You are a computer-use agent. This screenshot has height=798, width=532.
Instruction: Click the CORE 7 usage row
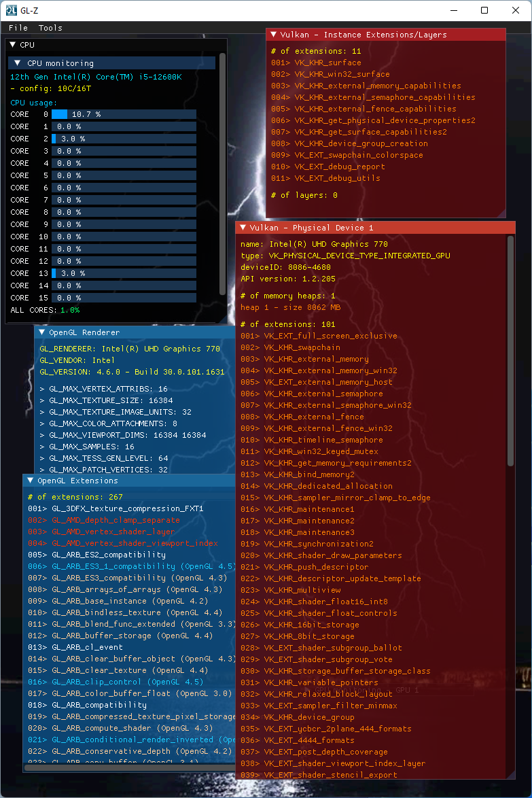pos(103,200)
